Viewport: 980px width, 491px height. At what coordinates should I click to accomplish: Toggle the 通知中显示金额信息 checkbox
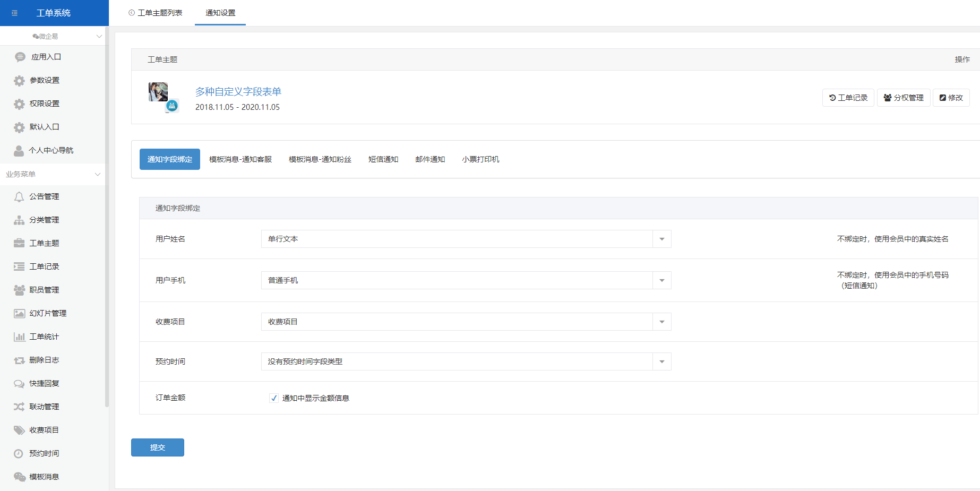click(274, 398)
